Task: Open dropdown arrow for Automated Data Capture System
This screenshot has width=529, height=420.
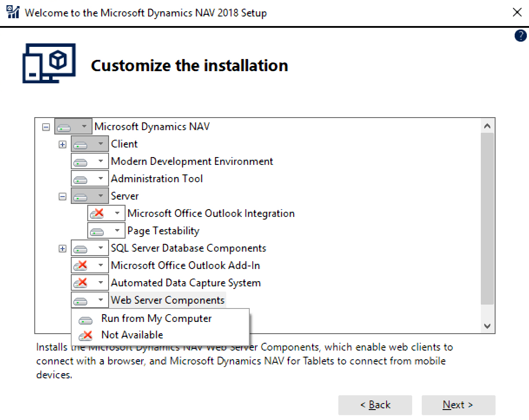Action: coord(101,283)
